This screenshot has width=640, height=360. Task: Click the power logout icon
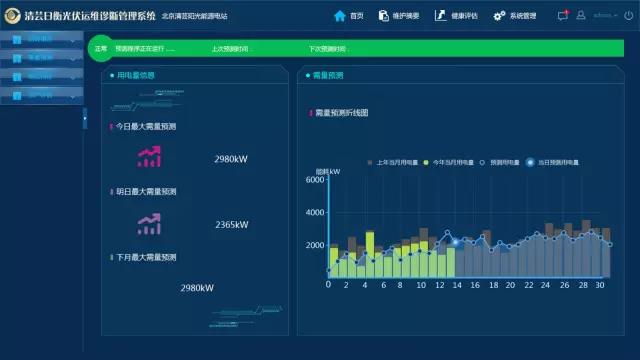click(629, 16)
